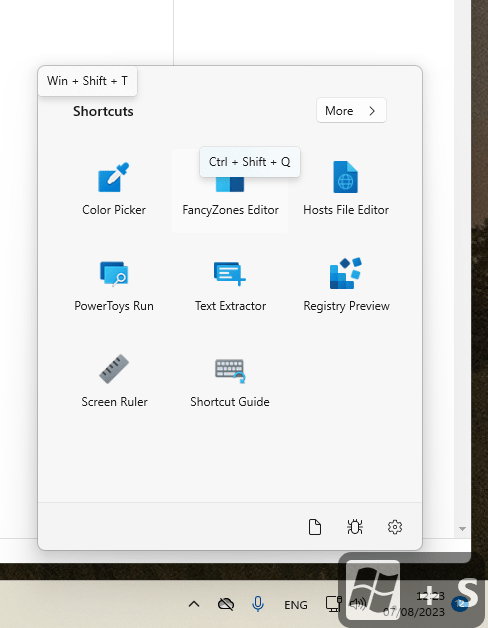The width and height of the screenshot is (488, 628).
Task: Open the ENG language switcher
Action: pyautogui.click(x=296, y=604)
